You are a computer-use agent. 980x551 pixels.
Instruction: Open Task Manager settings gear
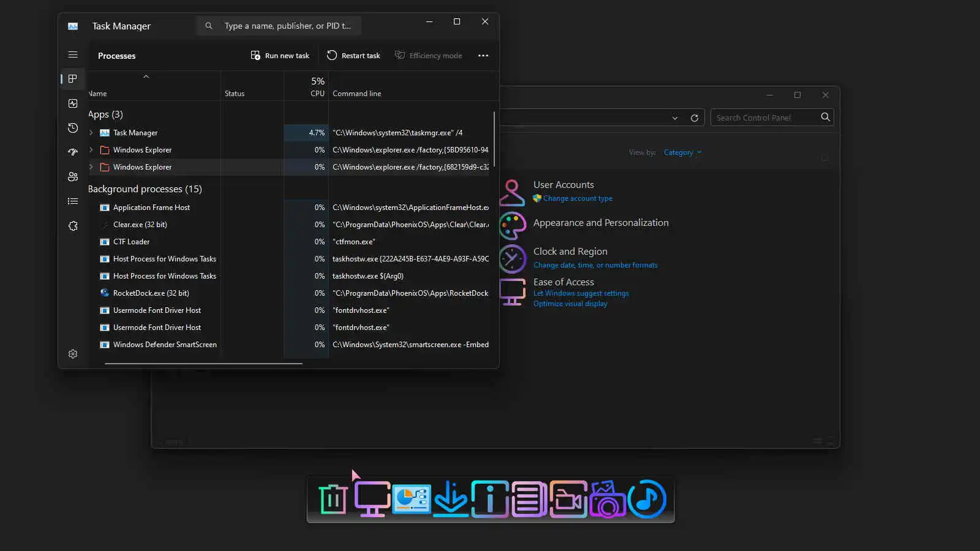(x=73, y=354)
